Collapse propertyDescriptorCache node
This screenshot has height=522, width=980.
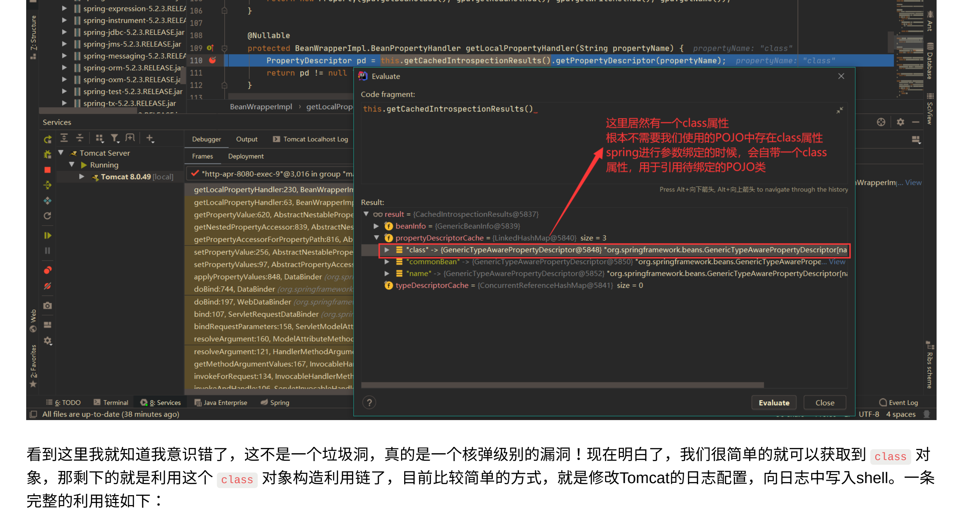(376, 238)
